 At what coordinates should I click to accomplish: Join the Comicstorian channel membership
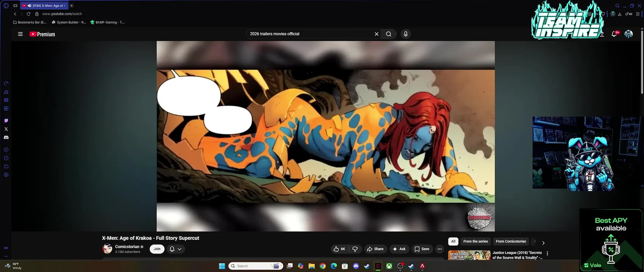click(x=157, y=249)
